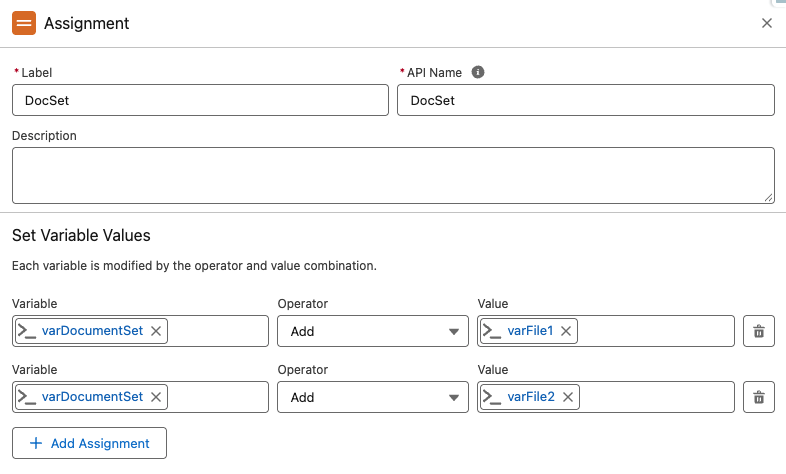Click variable icon beside varFile2
Screen dimensions: 786x474
pos(492,397)
